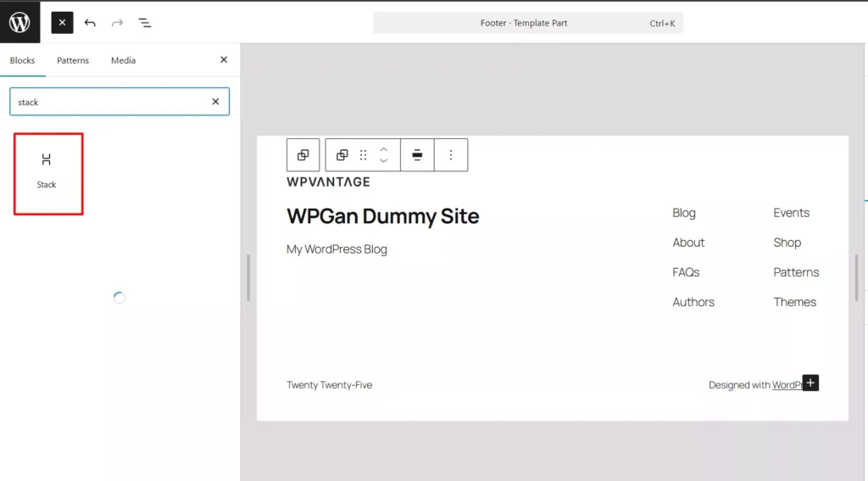Viewport: 868px width, 481px height.
Task: Click the WPVANTAGE logo
Action: (x=328, y=182)
